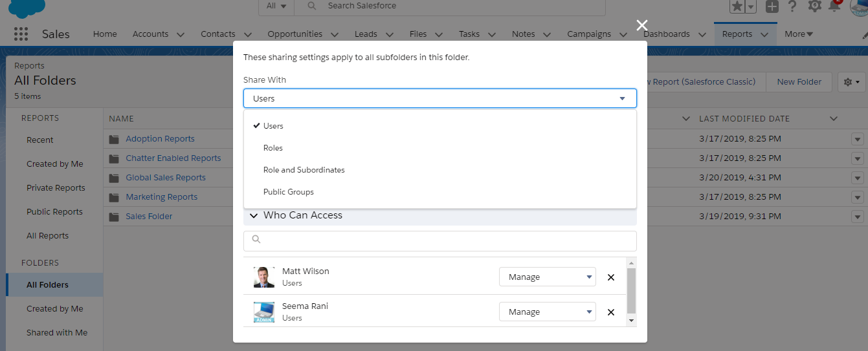The image size is (868, 351).
Task: Open the Global Sales Reports folder link
Action: click(166, 178)
